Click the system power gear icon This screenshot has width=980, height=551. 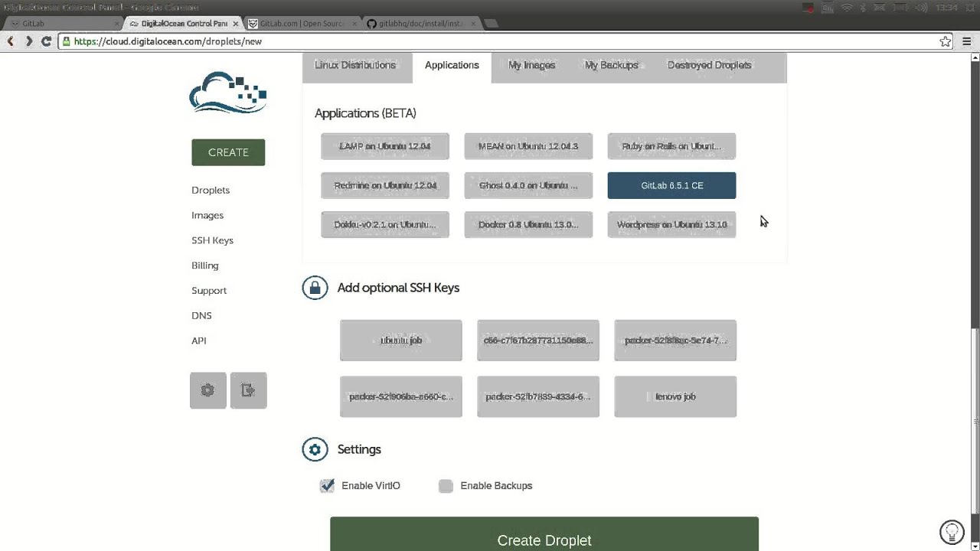pos(970,8)
